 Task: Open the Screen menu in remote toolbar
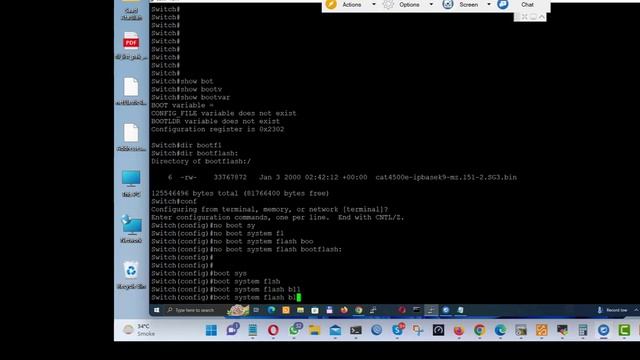pos(469,5)
